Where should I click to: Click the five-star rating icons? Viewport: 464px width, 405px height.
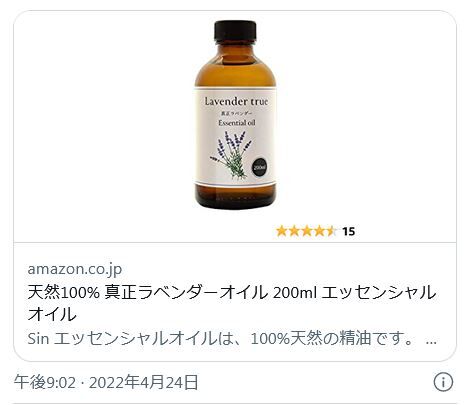coord(306,231)
